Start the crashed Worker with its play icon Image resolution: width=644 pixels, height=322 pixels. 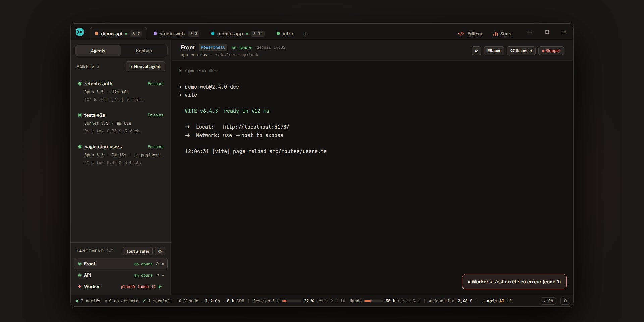tap(160, 287)
